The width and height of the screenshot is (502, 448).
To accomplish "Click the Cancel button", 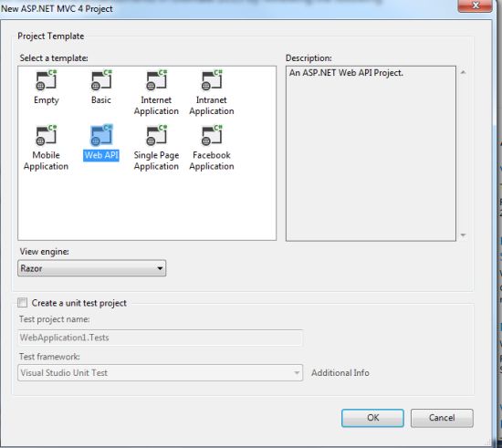I will pyautogui.click(x=442, y=418).
